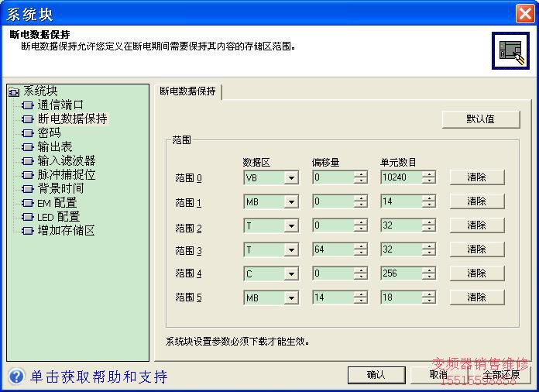Clear 范围 3 with its 清除 button
Screen dimensions: 539x392
[476, 249]
